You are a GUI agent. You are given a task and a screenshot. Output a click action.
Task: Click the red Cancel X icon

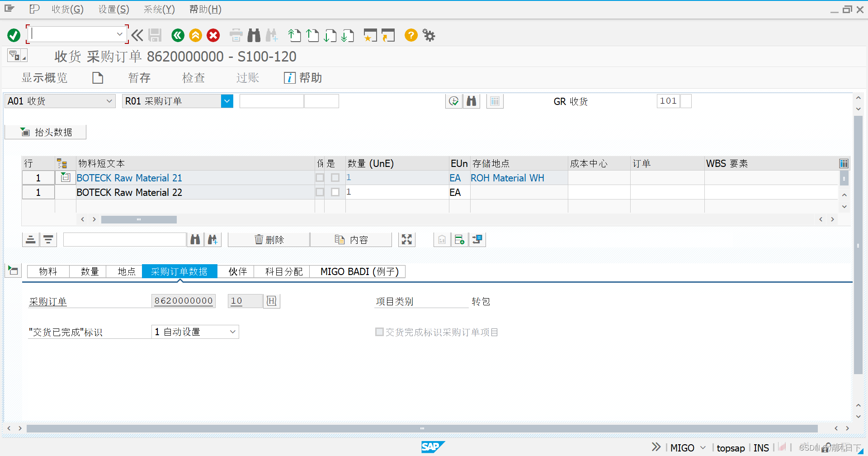pyautogui.click(x=213, y=35)
